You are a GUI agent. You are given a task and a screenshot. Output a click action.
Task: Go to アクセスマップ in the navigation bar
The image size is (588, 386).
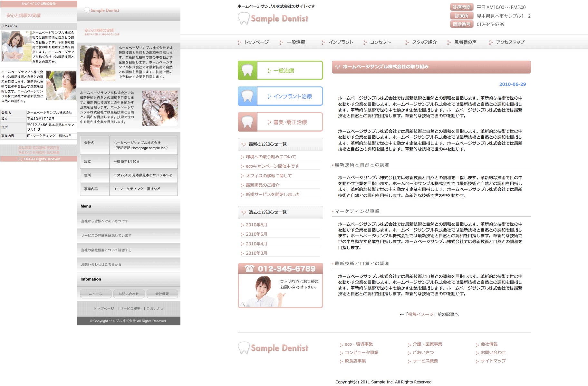click(x=510, y=42)
